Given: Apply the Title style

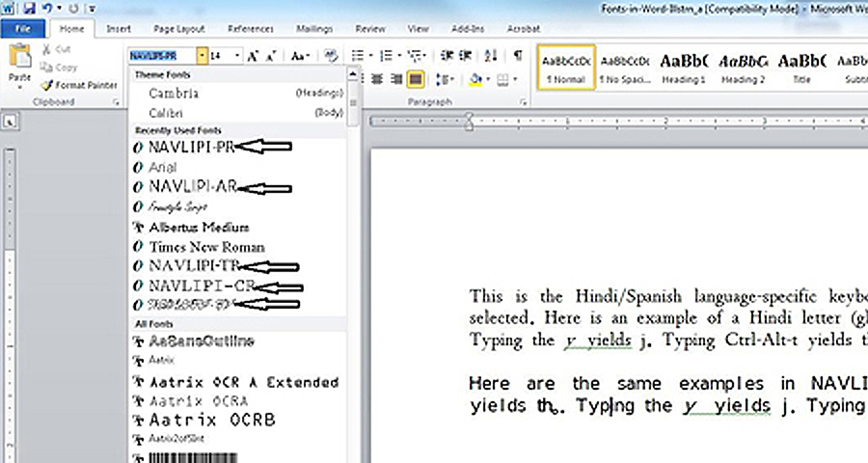Looking at the screenshot, I should click(801, 68).
